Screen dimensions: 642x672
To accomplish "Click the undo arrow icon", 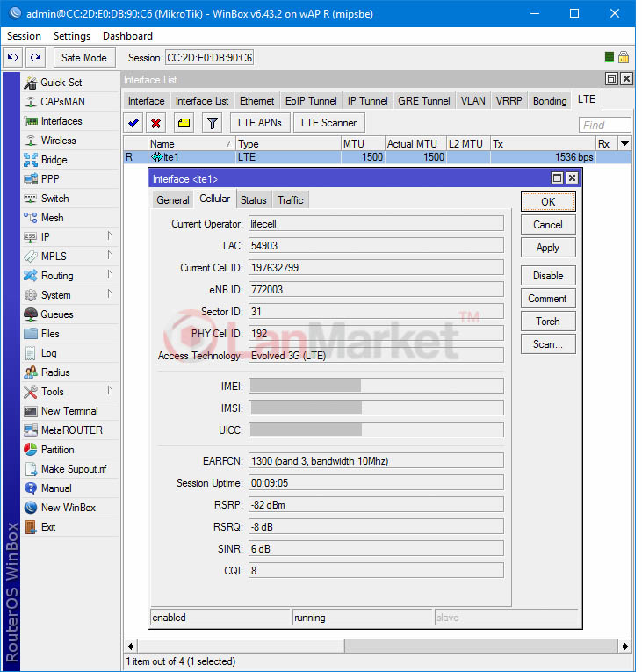I will point(13,58).
